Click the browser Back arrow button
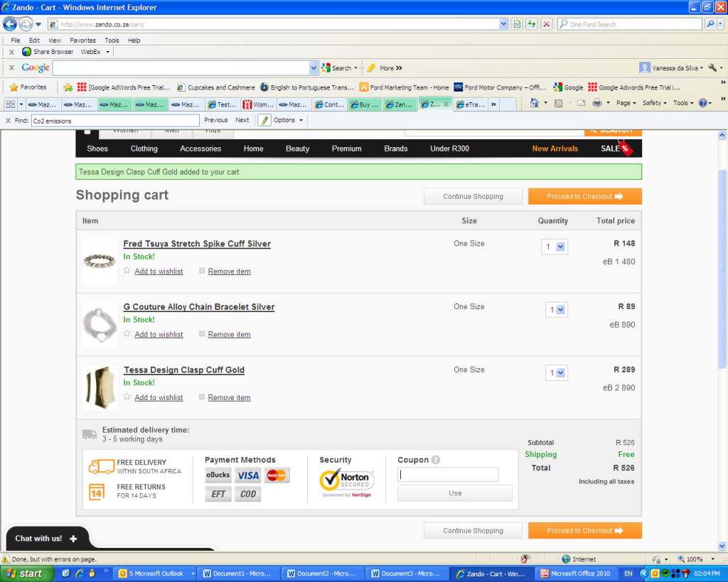This screenshot has height=582, width=728. [x=10, y=23]
